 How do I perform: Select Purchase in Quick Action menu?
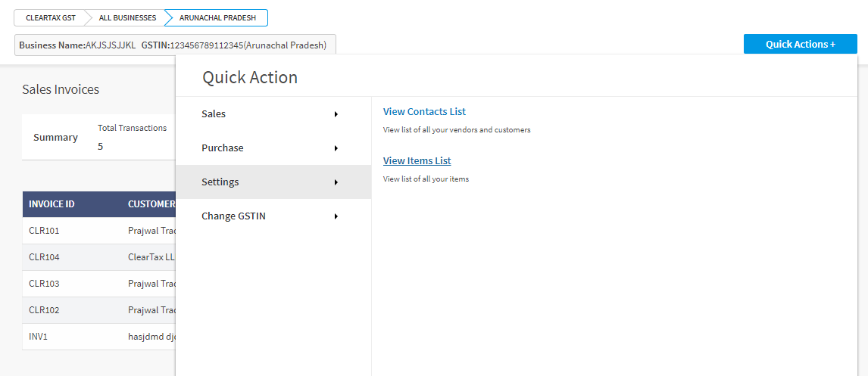[273, 148]
